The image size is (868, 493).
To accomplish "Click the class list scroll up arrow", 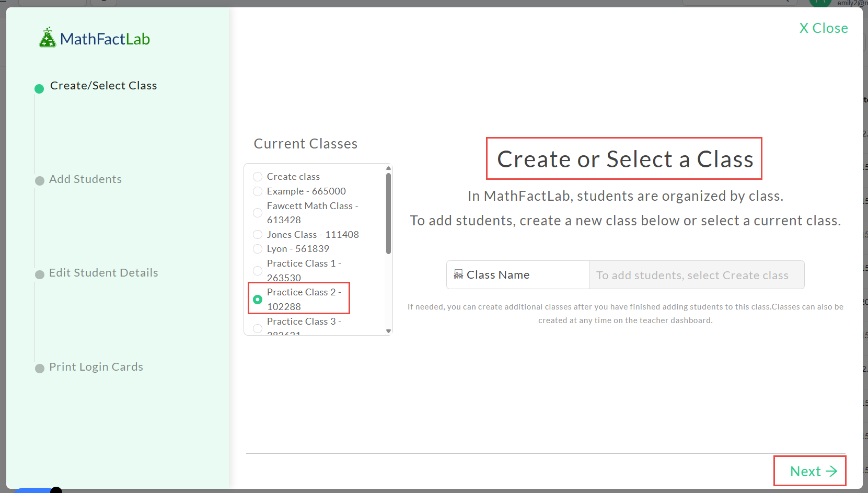I will pyautogui.click(x=388, y=168).
